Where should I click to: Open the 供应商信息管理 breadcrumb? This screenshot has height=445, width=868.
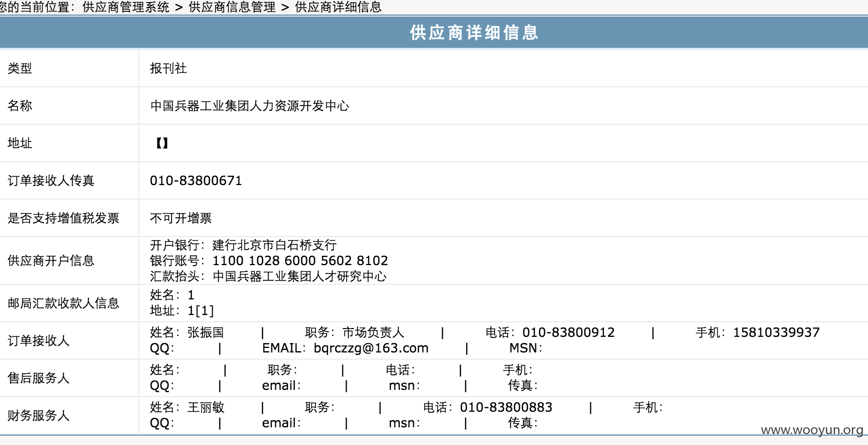[x=232, y=7]
